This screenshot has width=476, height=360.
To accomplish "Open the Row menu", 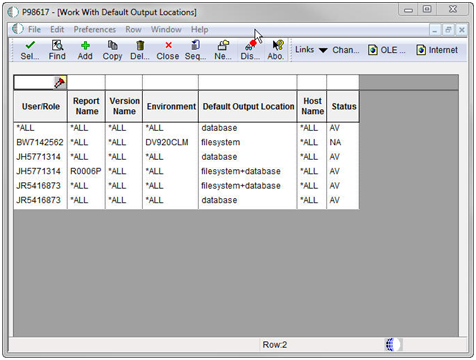I will pos(133,30).
